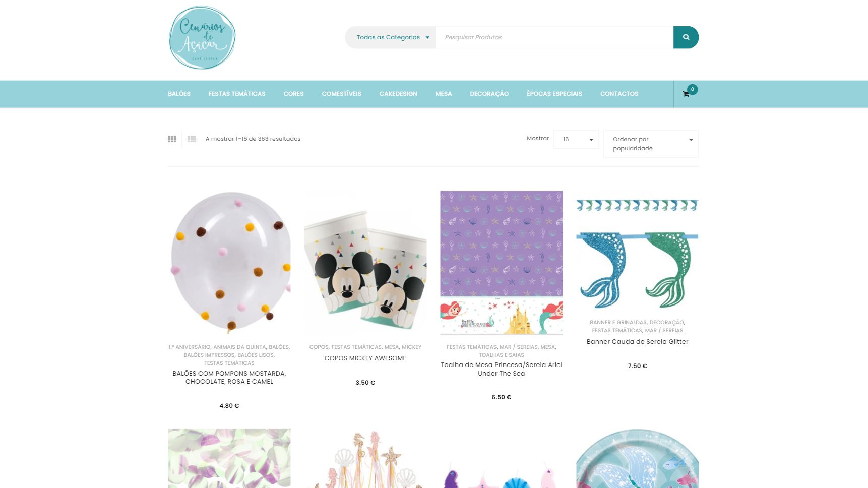Click inside the Pesquisar Produtos field
The width and height of the screenshot is (868, 488).
554,37
